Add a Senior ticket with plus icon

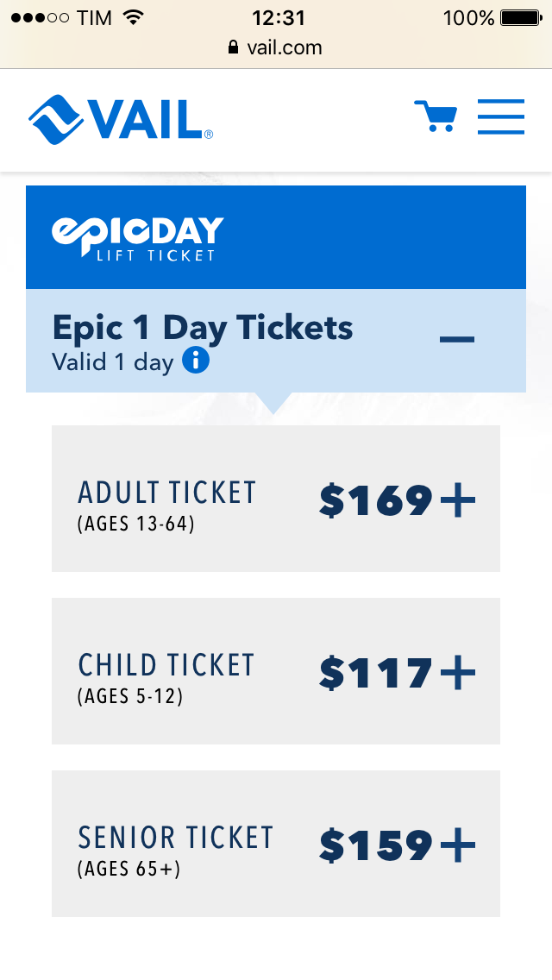pos(458,845)
